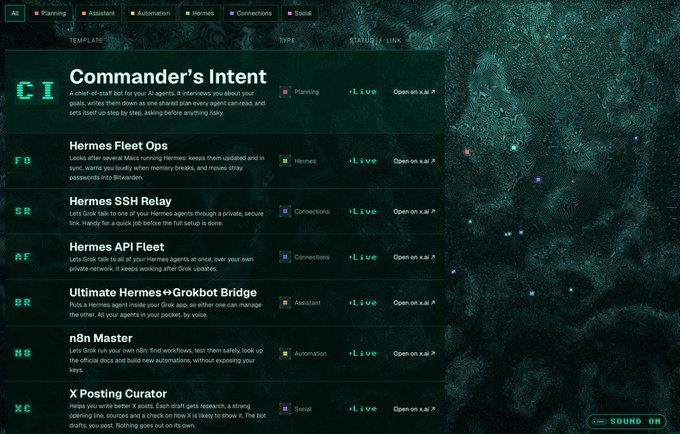Screen dimensions: 680x434
Task: Click the FO icon for Hermes Fleet Ops
Action: tap(23, 160)
